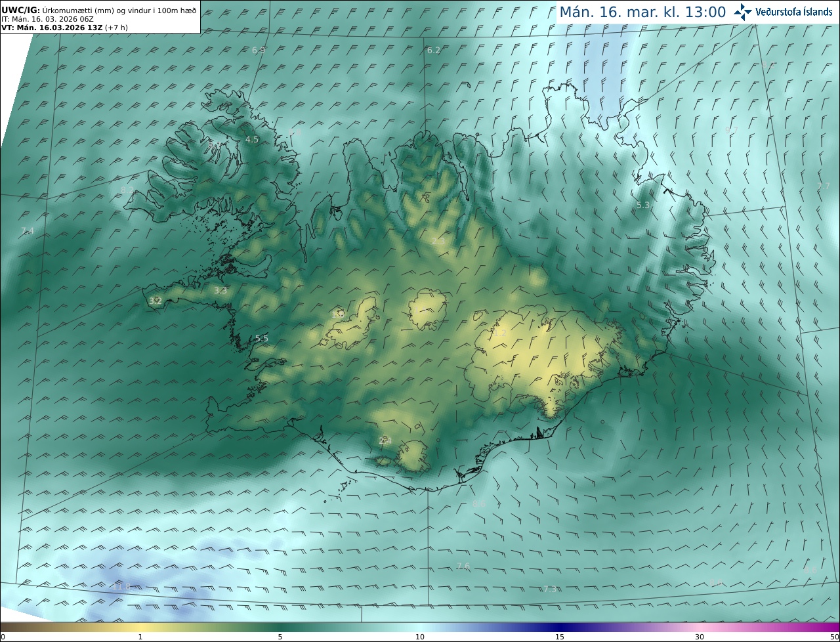
Task: Click the 4.5 value over the Westfjords
Action: (x=252, y=140)
